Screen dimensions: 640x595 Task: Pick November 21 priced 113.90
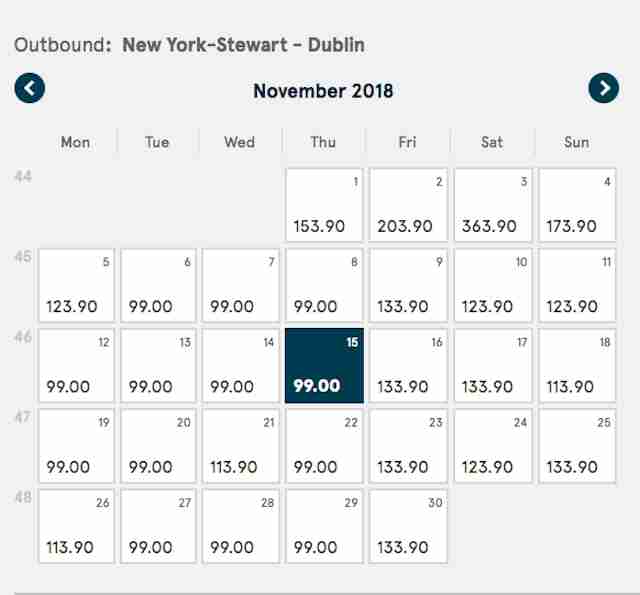[241, 446]
